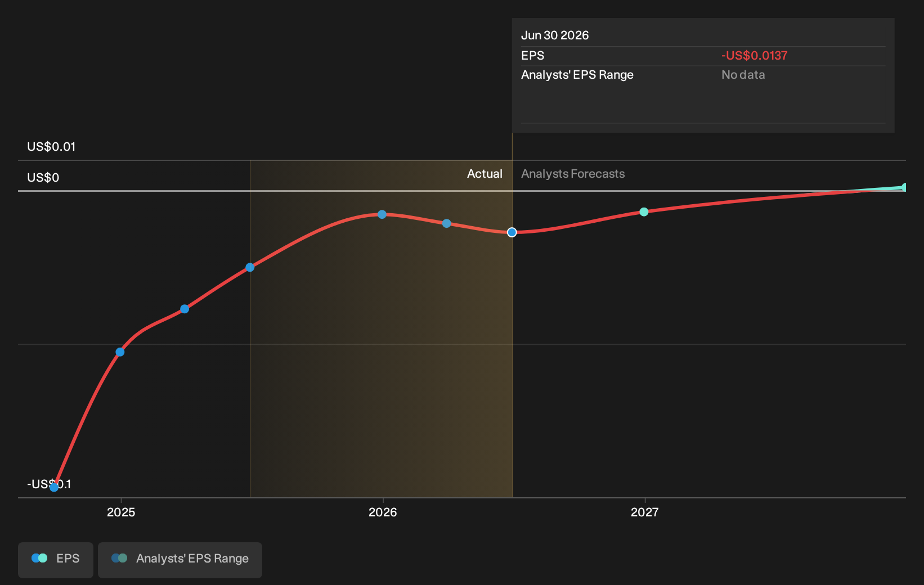Toggle the Analysts' EPS Range legend series
The height and width of the screenshot is (585, 924).
pyautogui.click(x=180, y=560)
